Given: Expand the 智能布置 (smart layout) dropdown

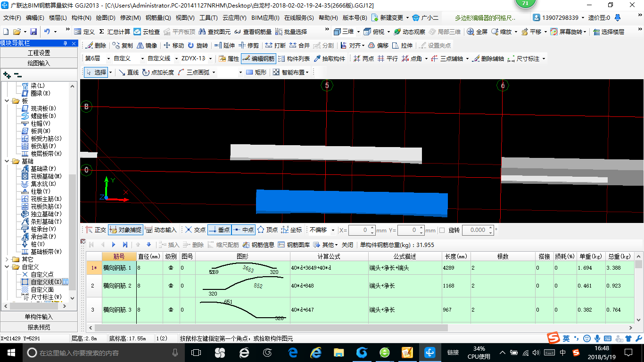Looking at the screenshot, I should [x=307, y=73].
